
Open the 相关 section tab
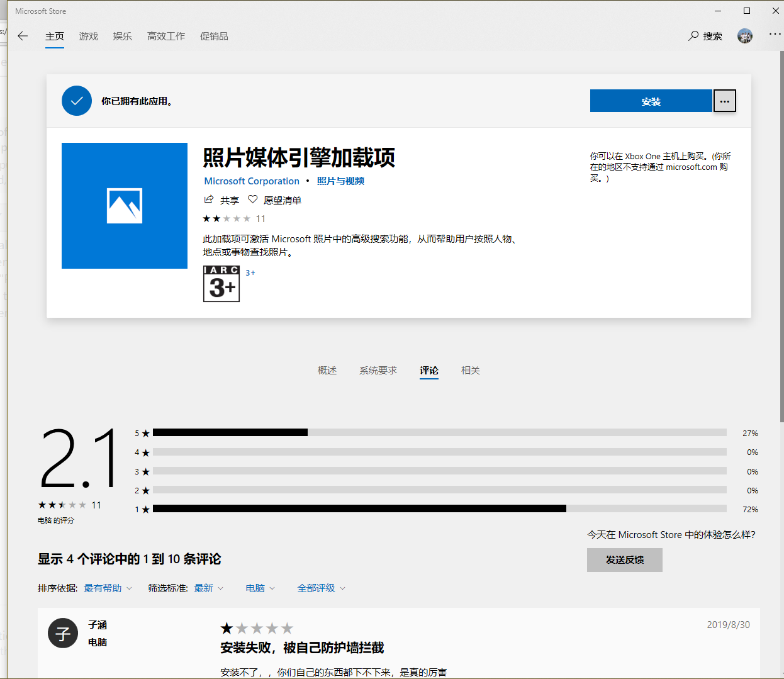click(471, 371)
